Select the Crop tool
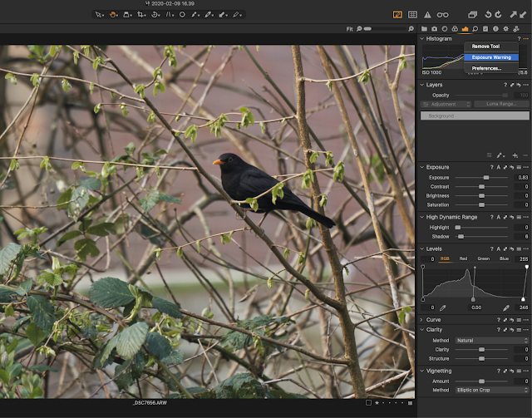 click(140, 15)
